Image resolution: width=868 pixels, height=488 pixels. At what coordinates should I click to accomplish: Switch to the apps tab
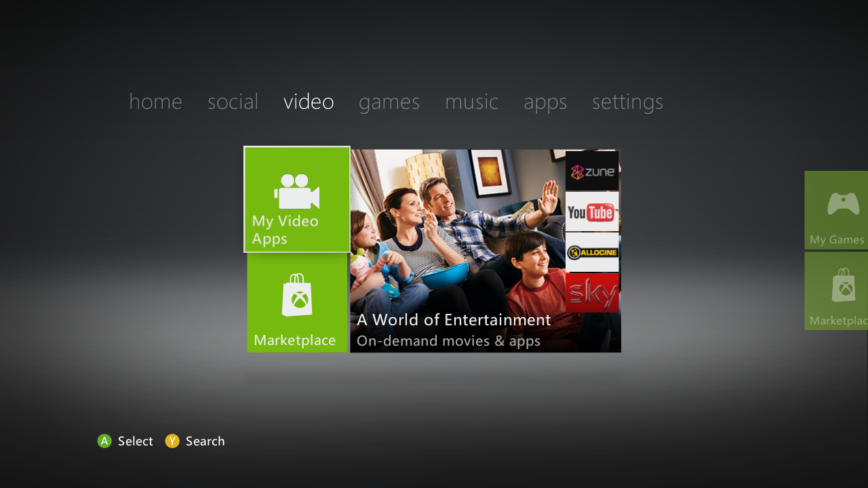pos(545,102)
